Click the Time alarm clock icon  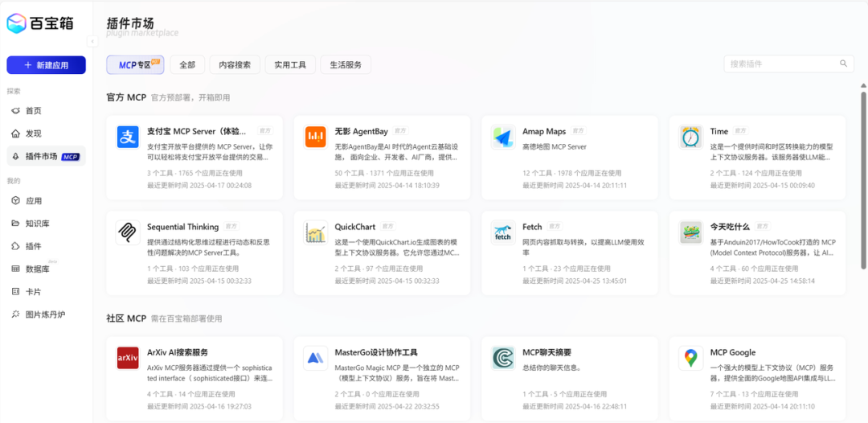point(691,137)
